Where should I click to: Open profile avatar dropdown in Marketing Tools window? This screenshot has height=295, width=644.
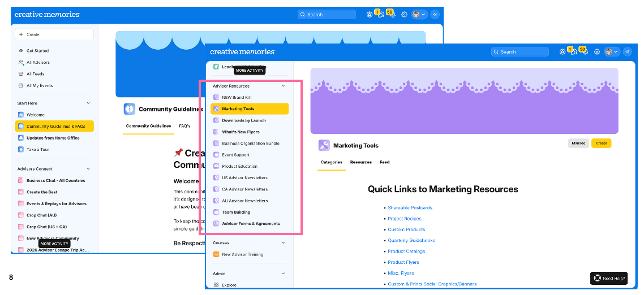point(612,51)
